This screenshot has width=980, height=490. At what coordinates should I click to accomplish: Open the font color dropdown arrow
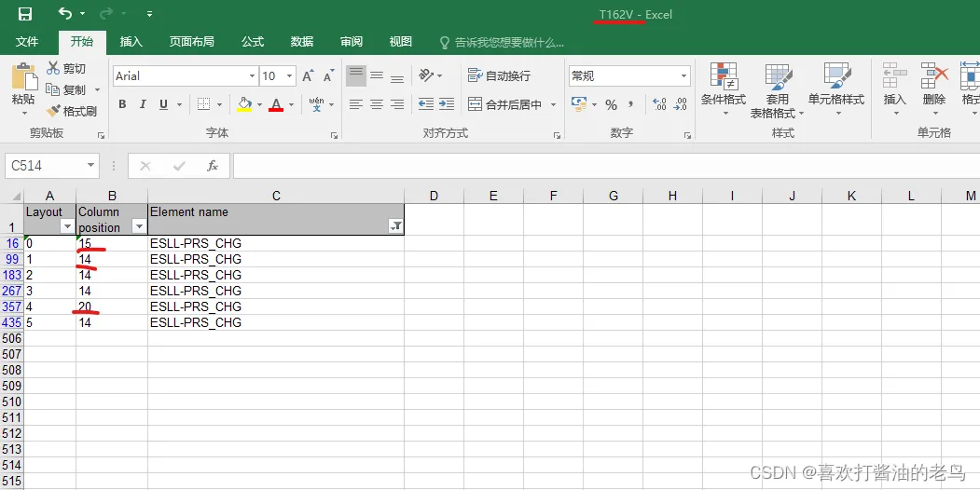(x=291, y=105)
